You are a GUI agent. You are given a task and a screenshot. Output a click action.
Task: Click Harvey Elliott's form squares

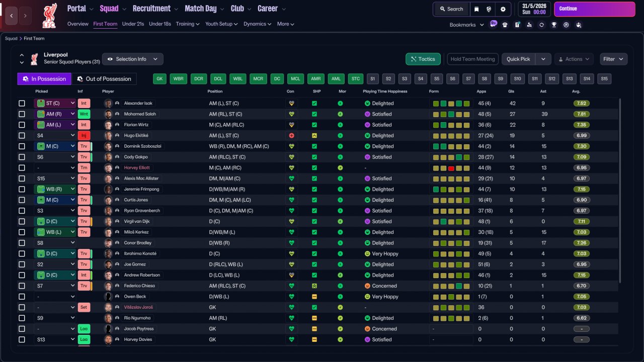pos(451,168)
